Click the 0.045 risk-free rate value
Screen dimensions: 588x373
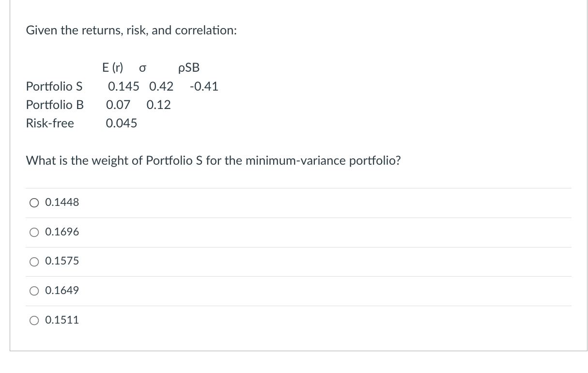tap(121, 124)
